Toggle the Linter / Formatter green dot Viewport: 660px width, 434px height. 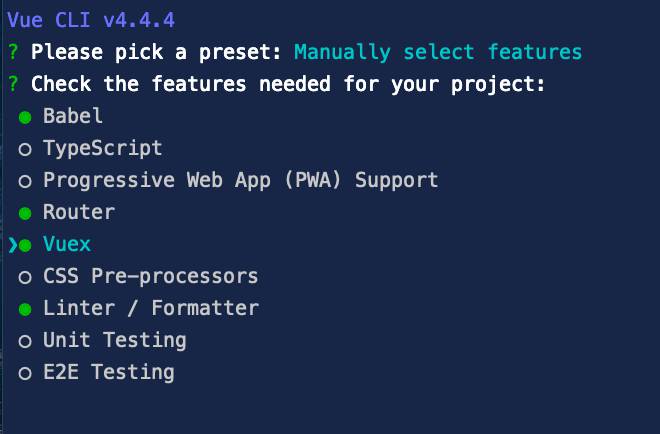(x=25, y=309)
